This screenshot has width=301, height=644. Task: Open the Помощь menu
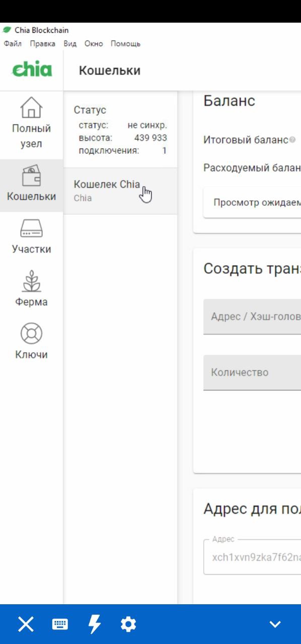coord(125,44)
